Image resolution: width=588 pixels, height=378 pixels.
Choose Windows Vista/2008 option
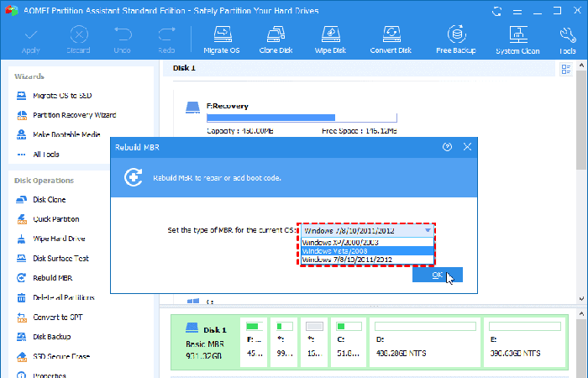click(368, 251)
